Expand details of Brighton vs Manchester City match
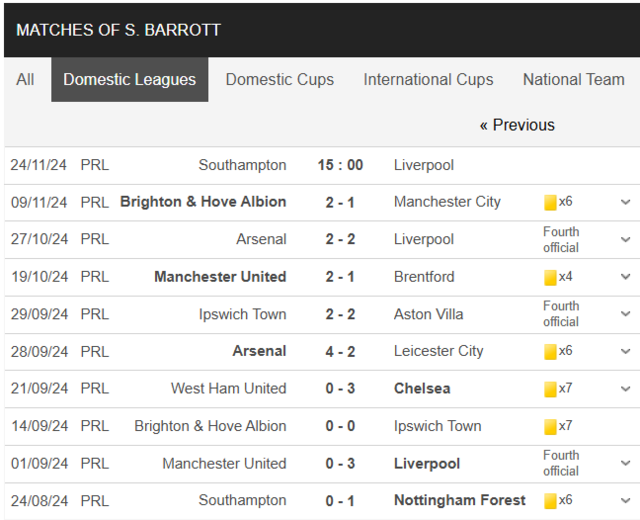This screenshot has height=520, width=640. coord(625,202)
